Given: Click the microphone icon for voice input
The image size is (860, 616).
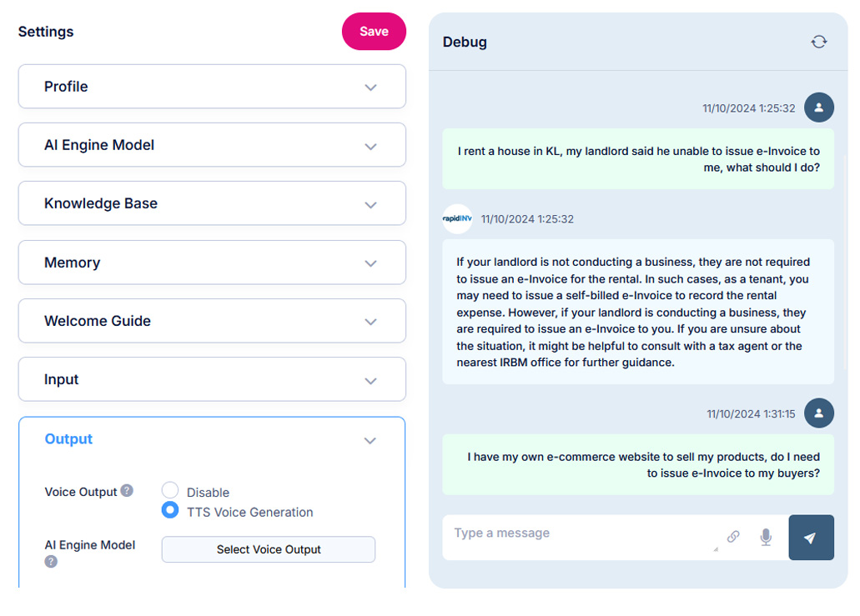Looking at the screenshot, I should tap(766, 537).
